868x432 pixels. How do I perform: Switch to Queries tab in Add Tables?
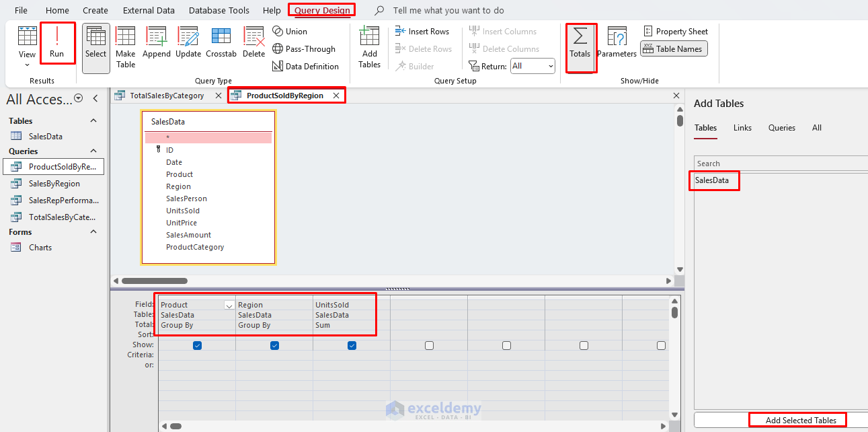[x=782, y=128]
